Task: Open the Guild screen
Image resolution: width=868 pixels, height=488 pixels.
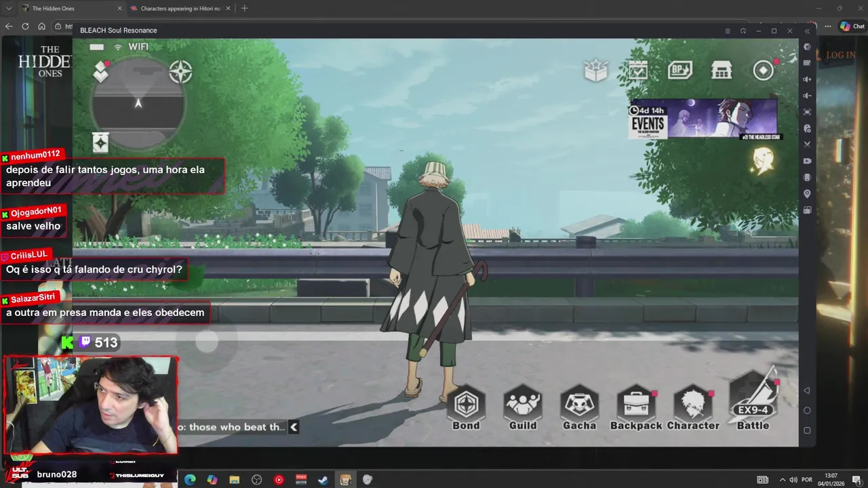Action: click(x=522, y=408)
